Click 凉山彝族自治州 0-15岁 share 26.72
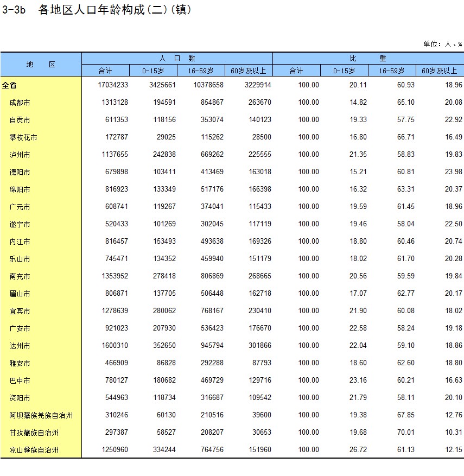 tap(358, 449)
